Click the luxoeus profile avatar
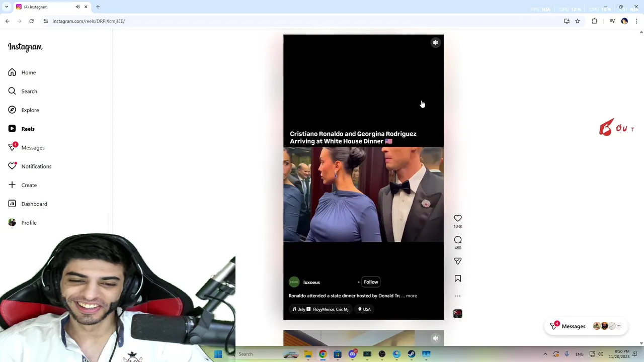644x362 pixels. pyautogui.click(x=294, y=282)
